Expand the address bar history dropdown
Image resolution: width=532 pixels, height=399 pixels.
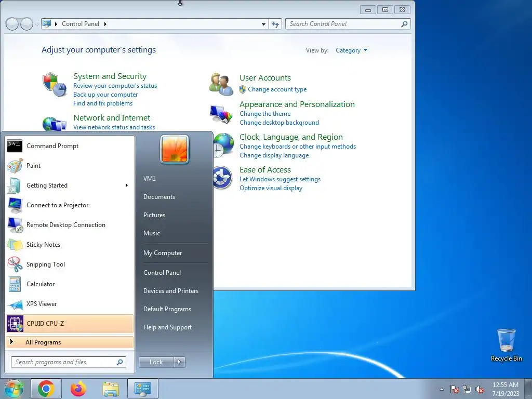coord(263,24)
